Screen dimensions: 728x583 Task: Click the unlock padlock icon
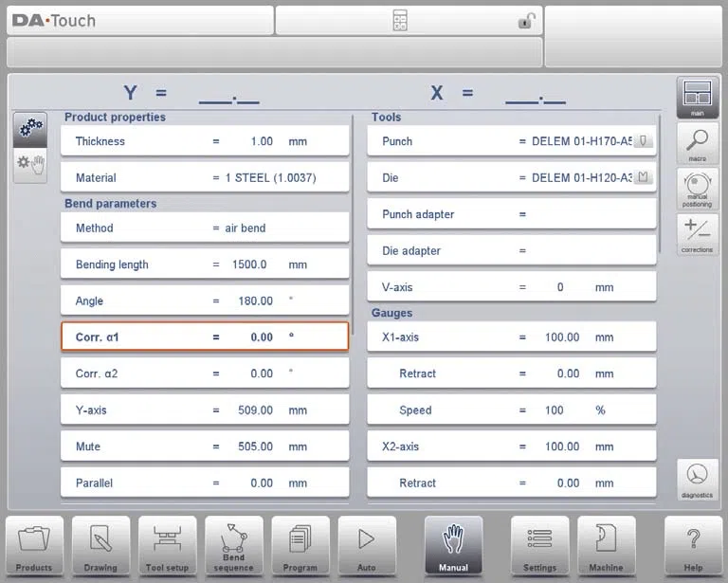(526, 21)
